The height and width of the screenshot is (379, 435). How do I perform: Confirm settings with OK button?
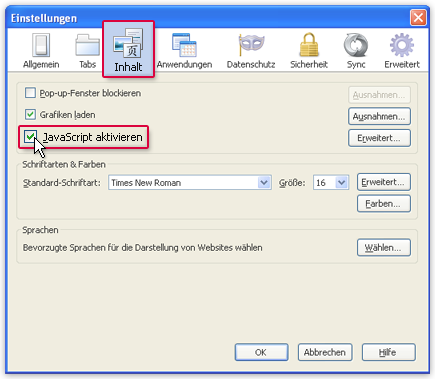point(261,352)
